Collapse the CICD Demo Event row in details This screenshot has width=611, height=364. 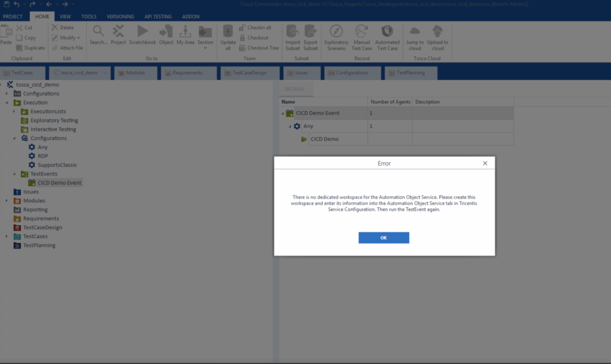point(283,113)
